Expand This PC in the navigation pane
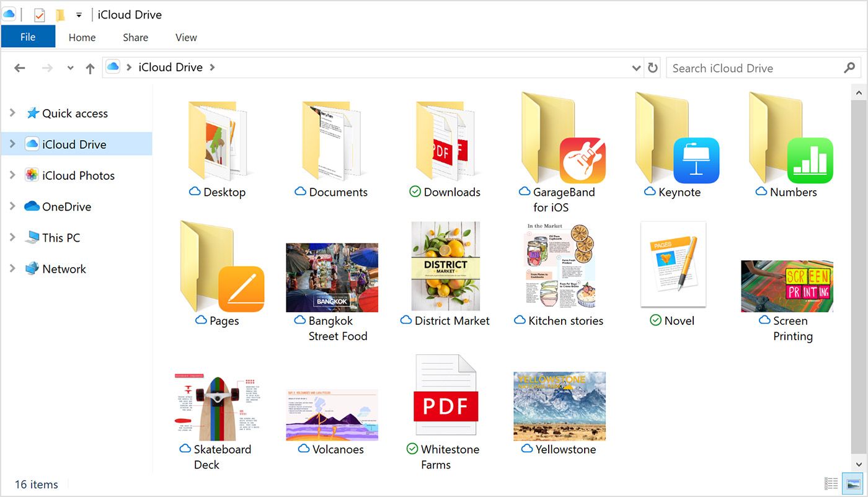Viewport: 868px width, 497px height. tap(12, 237)
